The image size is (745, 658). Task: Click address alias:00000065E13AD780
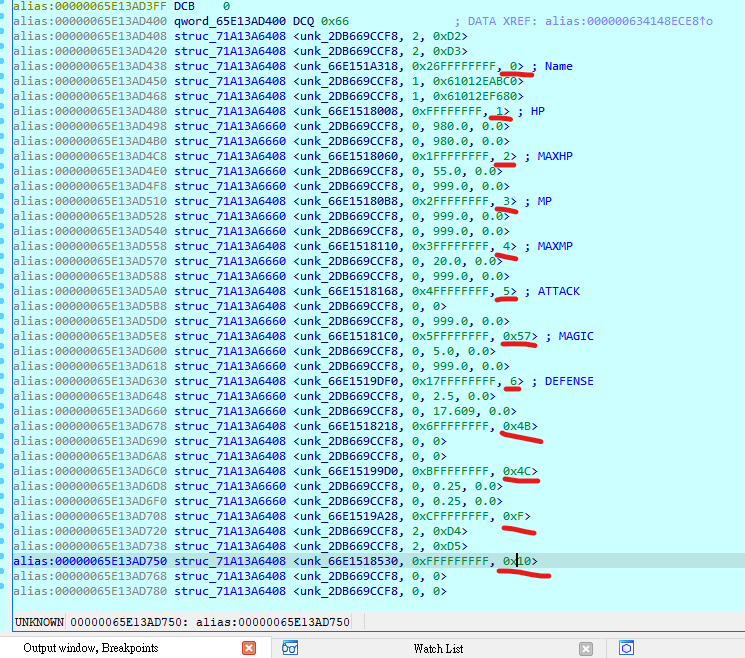pos(90,591)
